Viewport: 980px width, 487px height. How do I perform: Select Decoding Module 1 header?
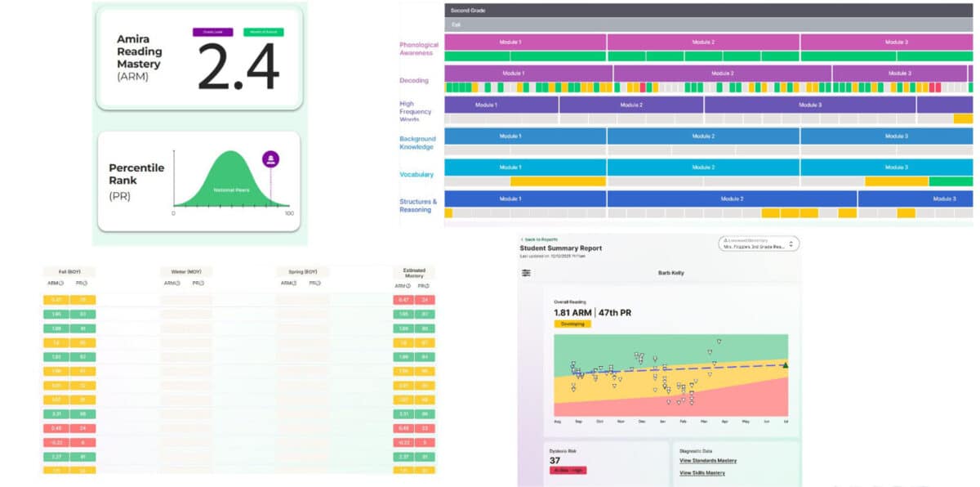coord(528,74)
